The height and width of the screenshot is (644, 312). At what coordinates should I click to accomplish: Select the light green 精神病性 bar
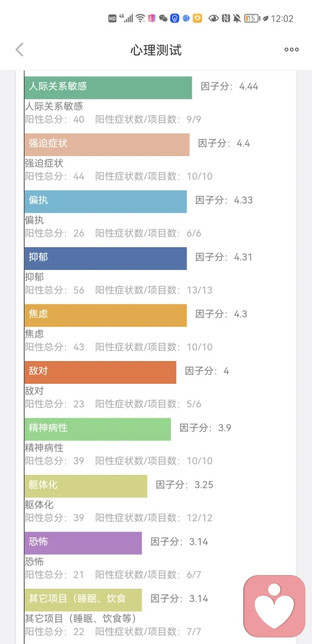[x=97, y=429]
